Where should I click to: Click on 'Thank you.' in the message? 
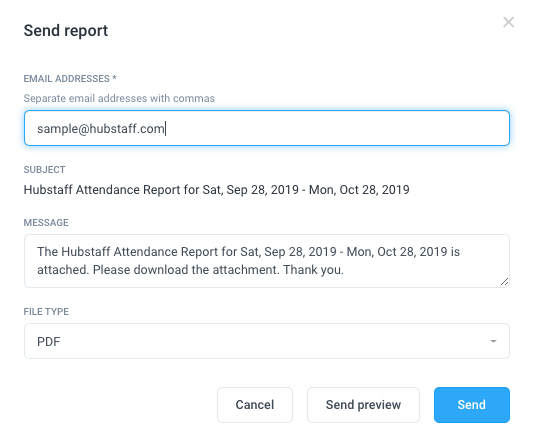(x=313, y=270)
